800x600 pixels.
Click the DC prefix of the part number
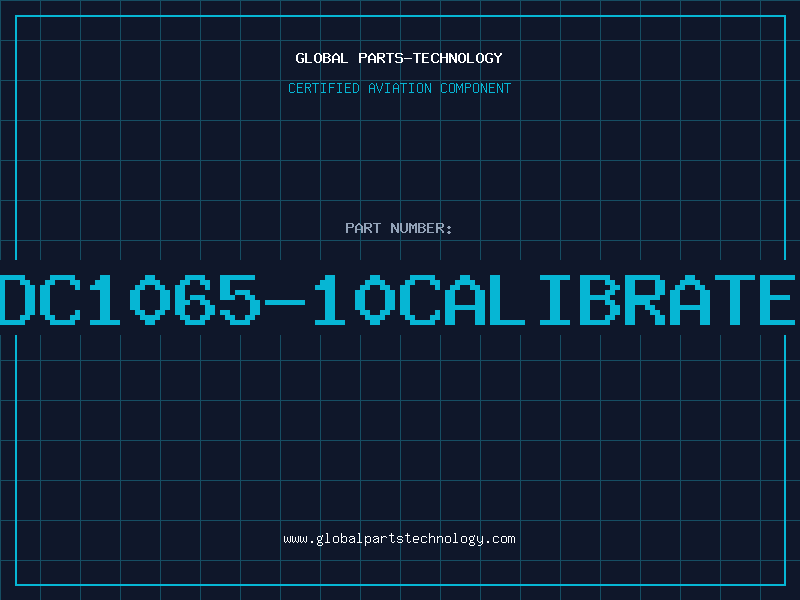46,298
